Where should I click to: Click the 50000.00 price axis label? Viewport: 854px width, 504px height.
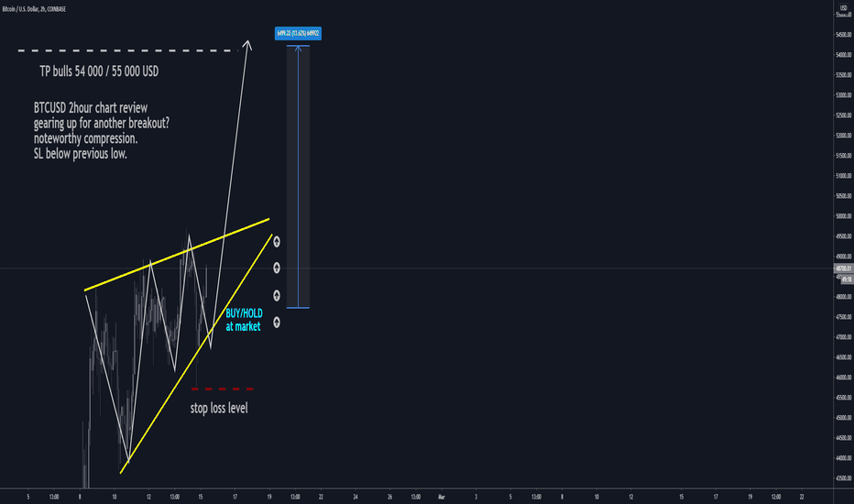(x=843, y=216)
